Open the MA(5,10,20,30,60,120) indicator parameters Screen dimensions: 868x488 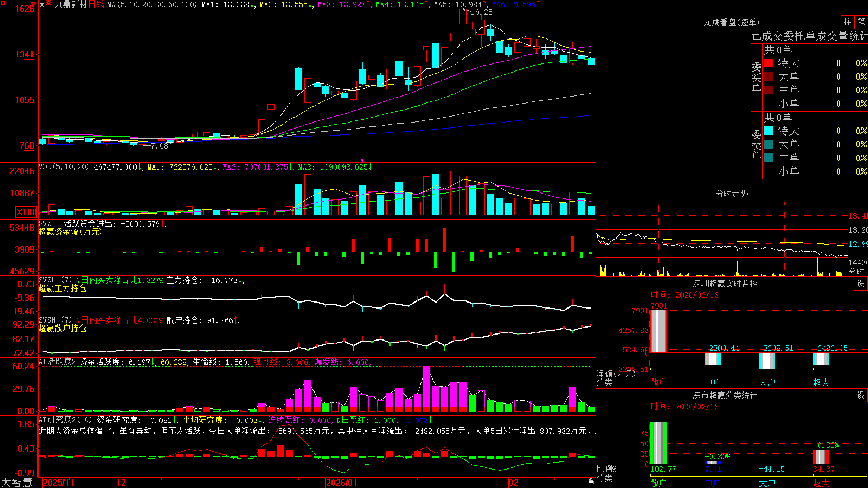click(x=152, y=4)
